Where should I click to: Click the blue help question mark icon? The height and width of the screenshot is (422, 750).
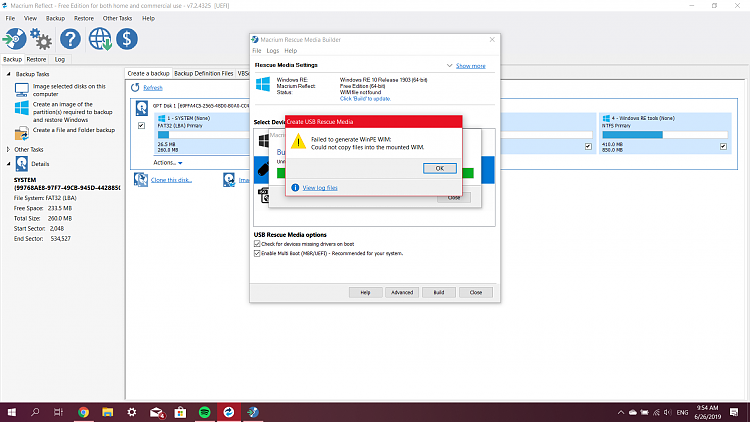click(x=70, y=39)
